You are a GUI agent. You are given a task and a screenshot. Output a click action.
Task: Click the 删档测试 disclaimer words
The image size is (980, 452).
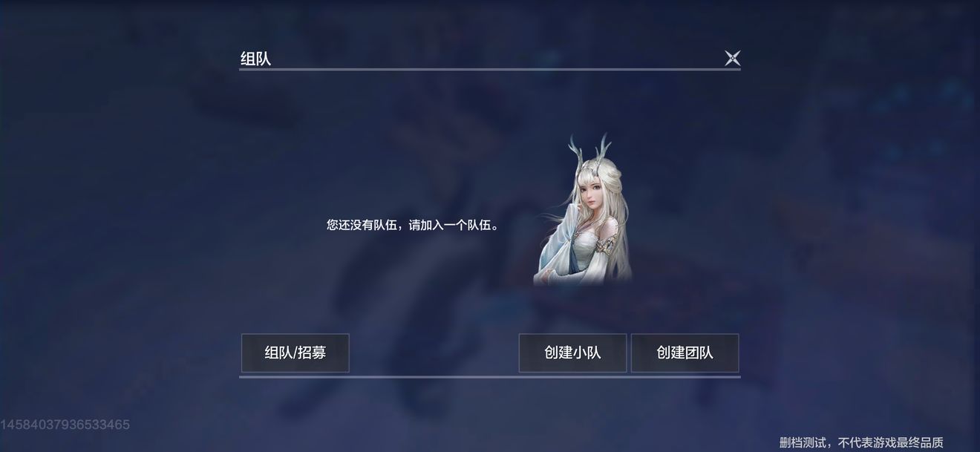(x=803, y=442)
